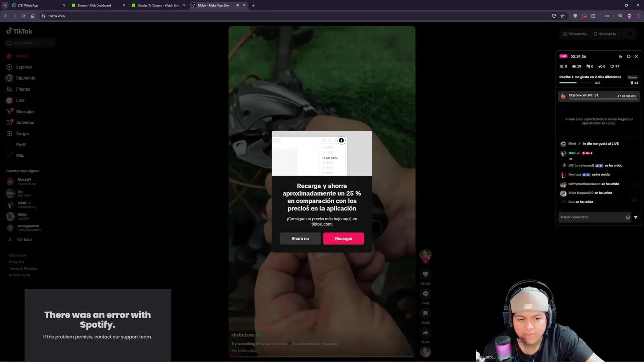Click the Bonus badge in LIVE panel
644x362 pixels.
[632, 77]
